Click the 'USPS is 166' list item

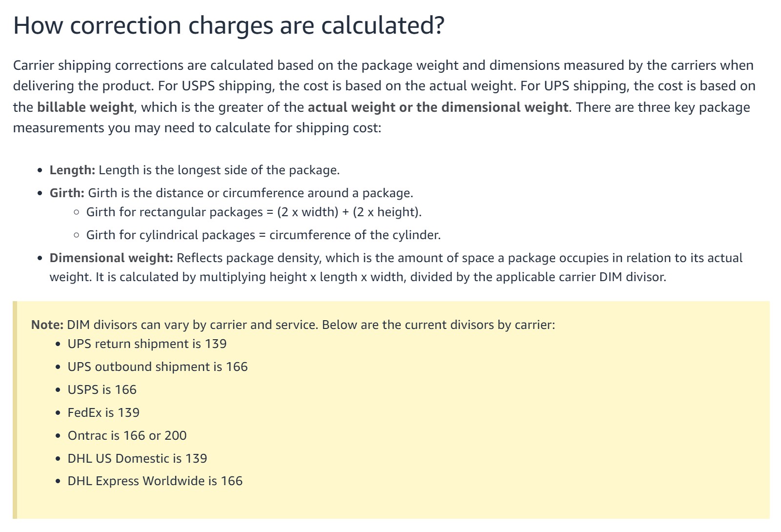(102, 390)
